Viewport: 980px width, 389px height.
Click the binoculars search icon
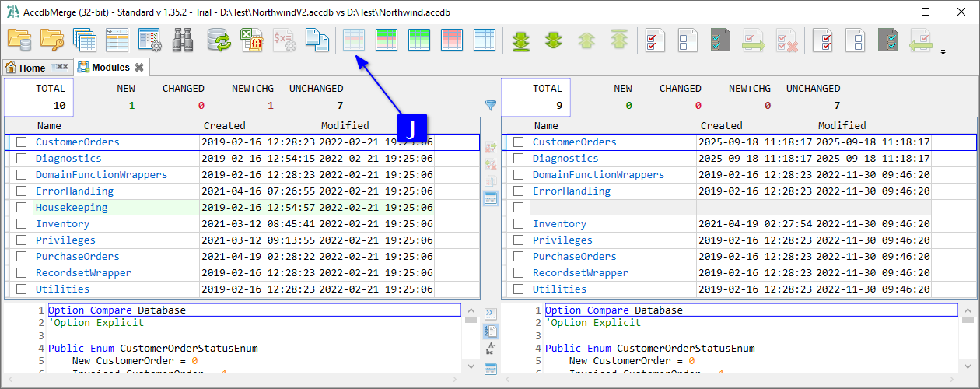[x=183, y=40]
